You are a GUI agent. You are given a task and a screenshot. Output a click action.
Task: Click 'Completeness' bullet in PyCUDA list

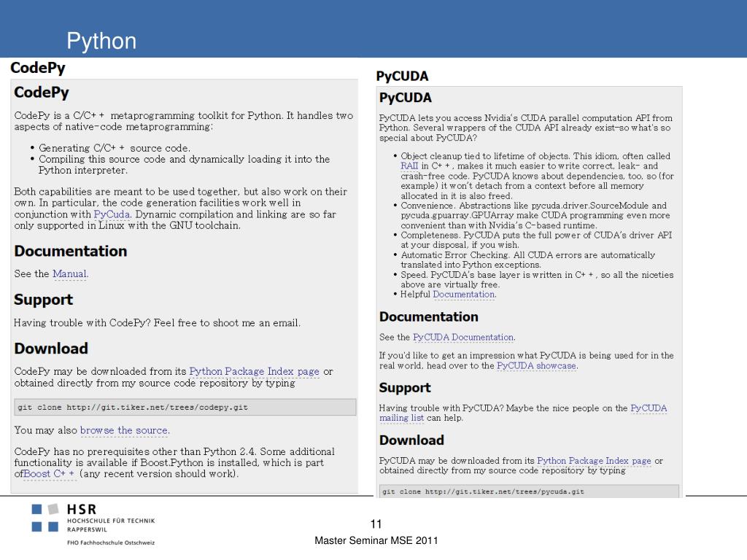(x=536, y=240)
